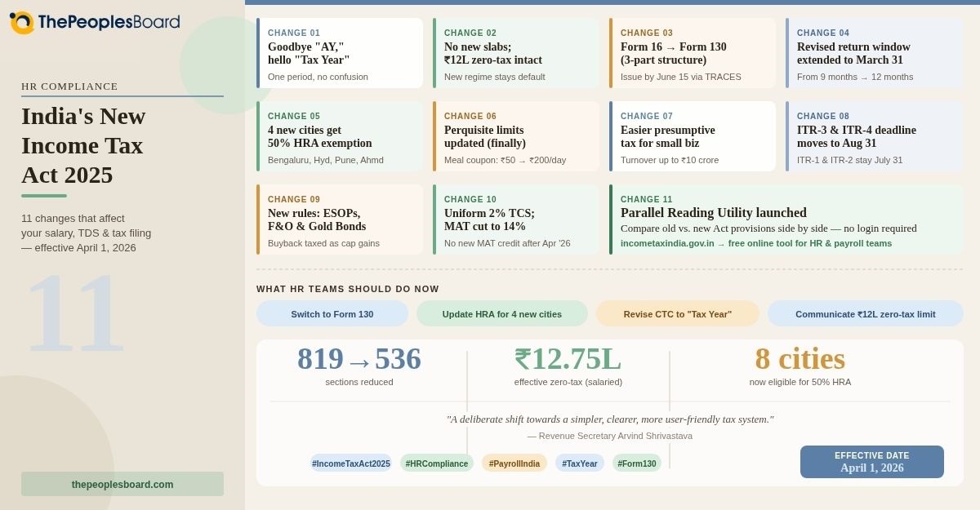Click the Effective Date April 1, 2026 badge
The image size is (980, 510).
pyautogui.click(x=872, y=462)
